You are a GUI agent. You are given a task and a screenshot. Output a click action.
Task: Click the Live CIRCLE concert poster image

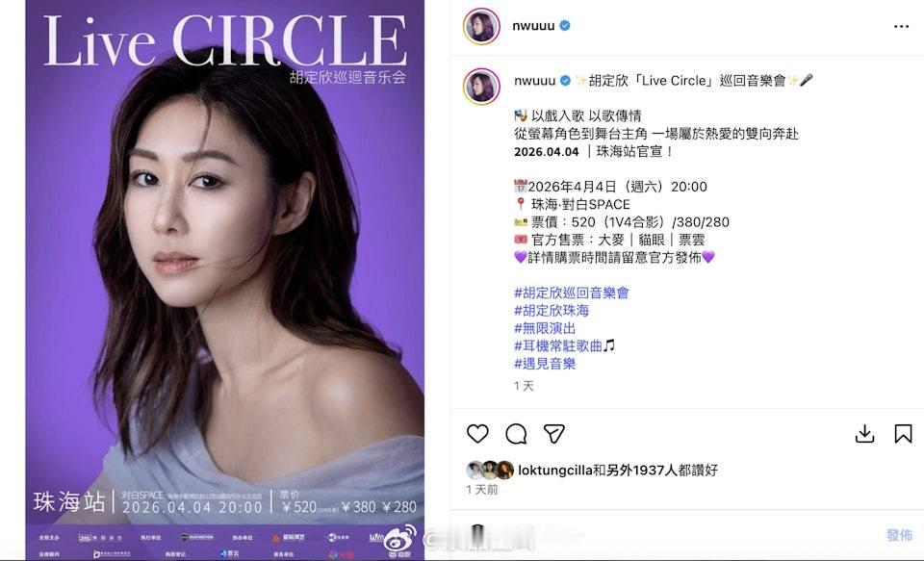pyautogui.click(x=224, y=280)
